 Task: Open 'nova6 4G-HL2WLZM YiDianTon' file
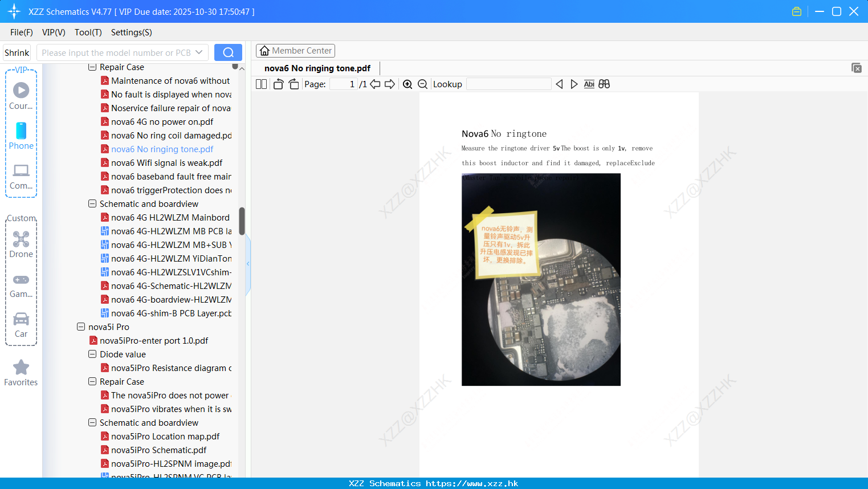pyautogui.click(x=166, y=259)
